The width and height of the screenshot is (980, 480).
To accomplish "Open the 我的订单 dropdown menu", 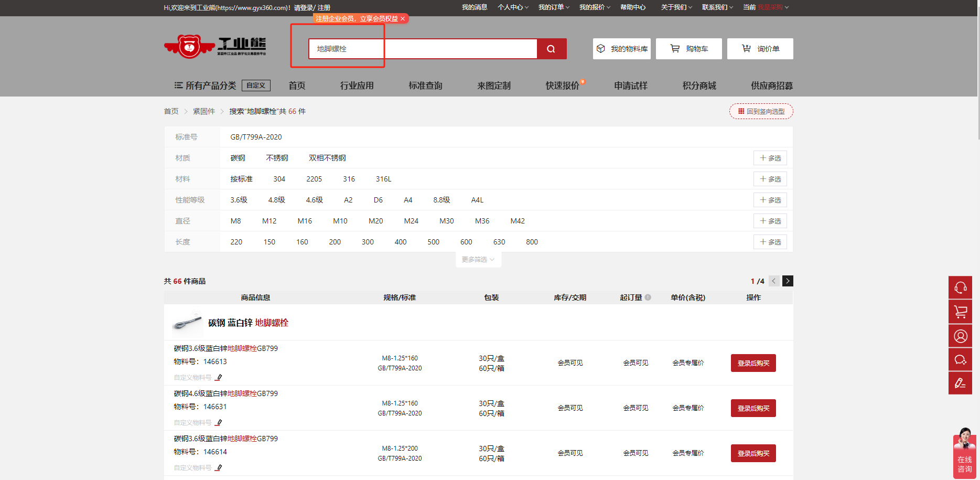I will 553,7.
